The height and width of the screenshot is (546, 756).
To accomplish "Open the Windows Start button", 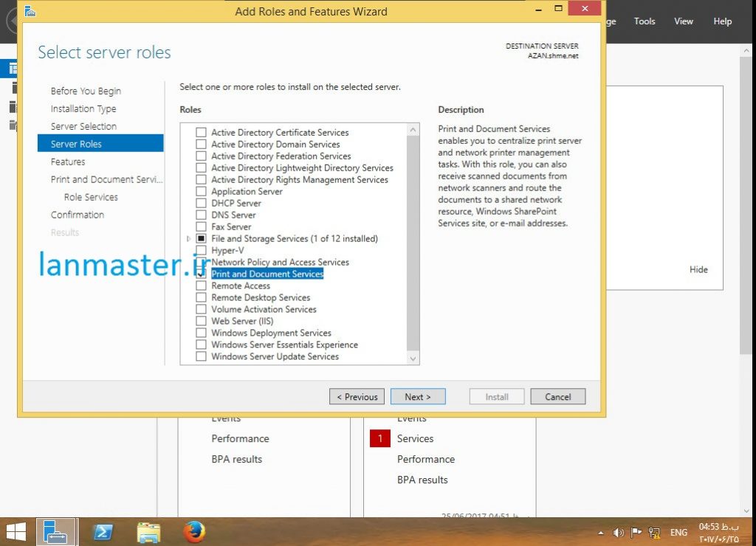I will click(x=16, y=531).
